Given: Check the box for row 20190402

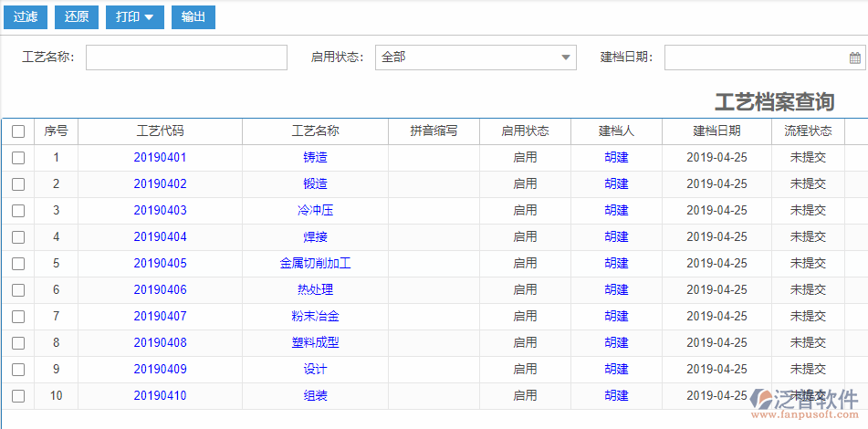Looking at the screenshot, I should (18, 184).
